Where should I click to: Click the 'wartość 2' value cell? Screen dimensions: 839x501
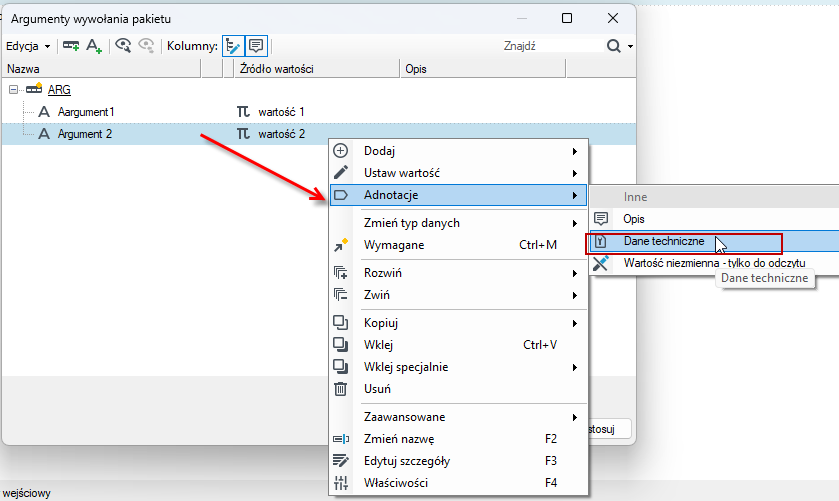(x=281, y=134)
